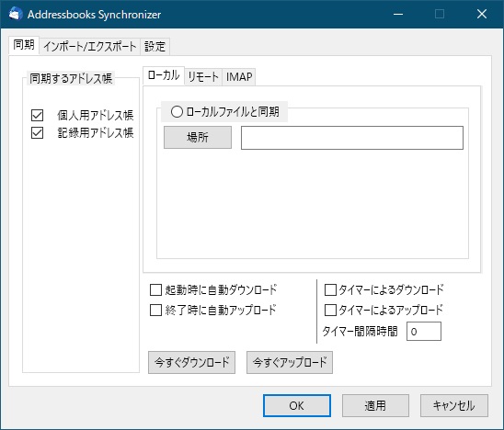
Task: Click the タイマー間隔時間 input field
Action: (424, 332)
